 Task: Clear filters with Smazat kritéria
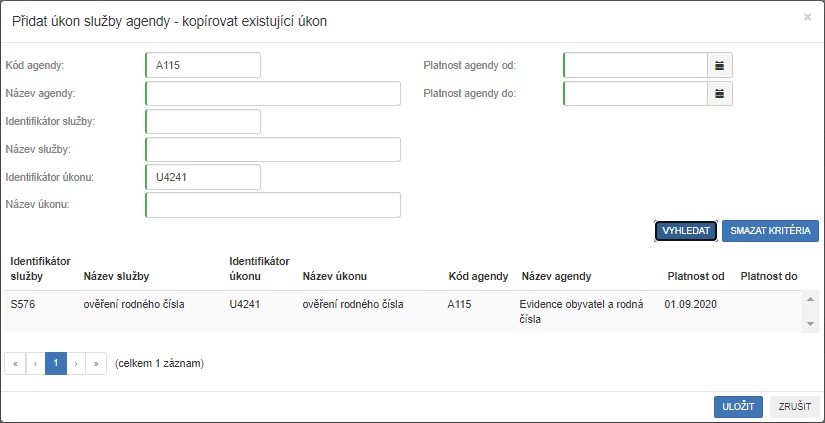[770, 231]
